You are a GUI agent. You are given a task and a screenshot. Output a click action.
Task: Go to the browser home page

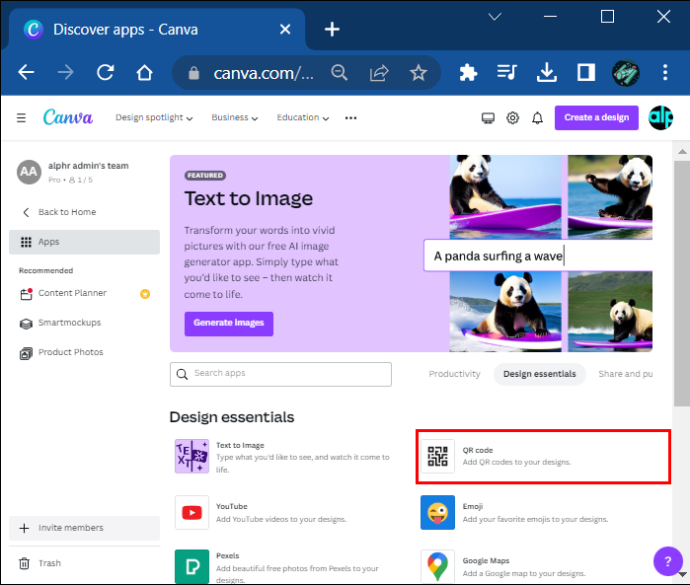[144, 72]
